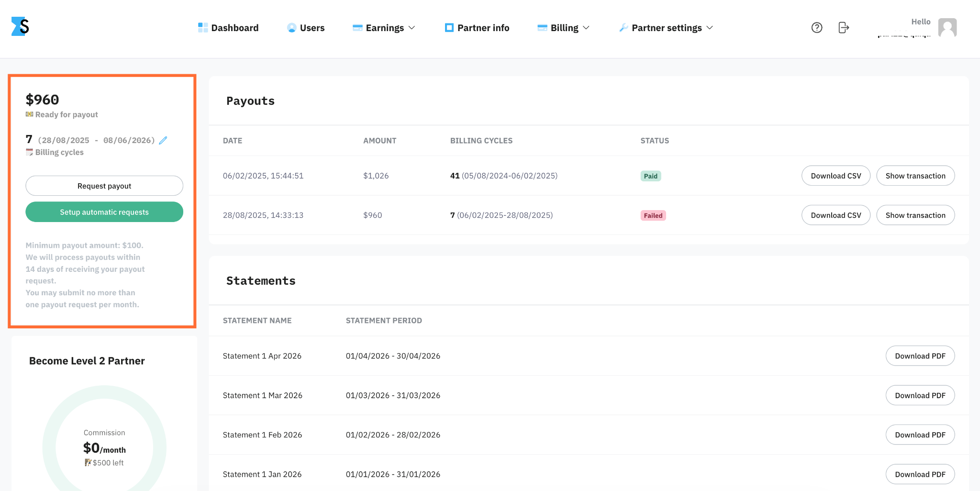Click the S logo icon
This screenshot has width=980, height=491.
(20, 26)
